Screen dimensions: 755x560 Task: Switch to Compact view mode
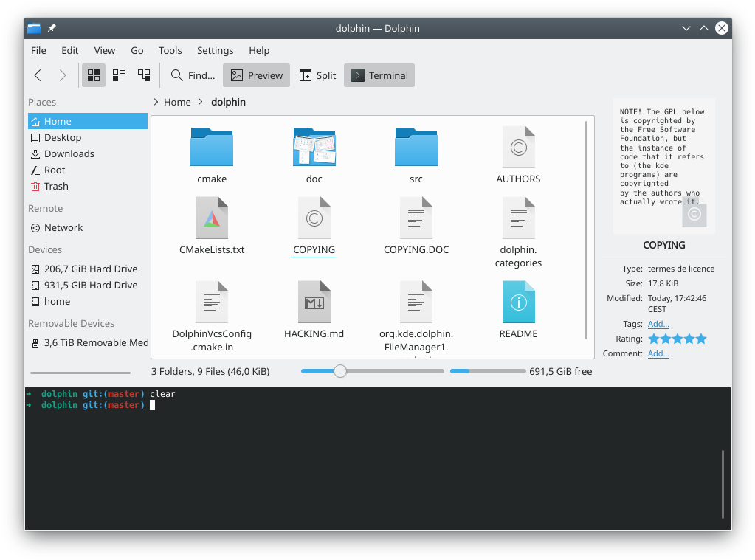(x=118, y=75)
